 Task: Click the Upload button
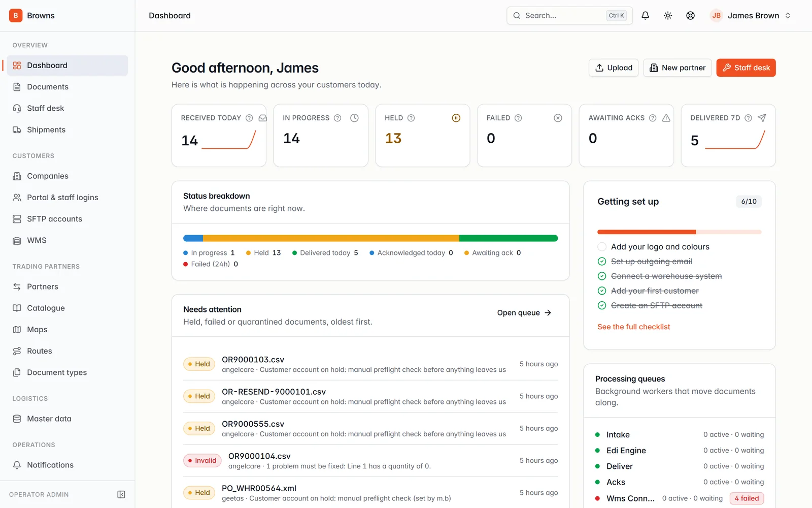tap(614, 68)
